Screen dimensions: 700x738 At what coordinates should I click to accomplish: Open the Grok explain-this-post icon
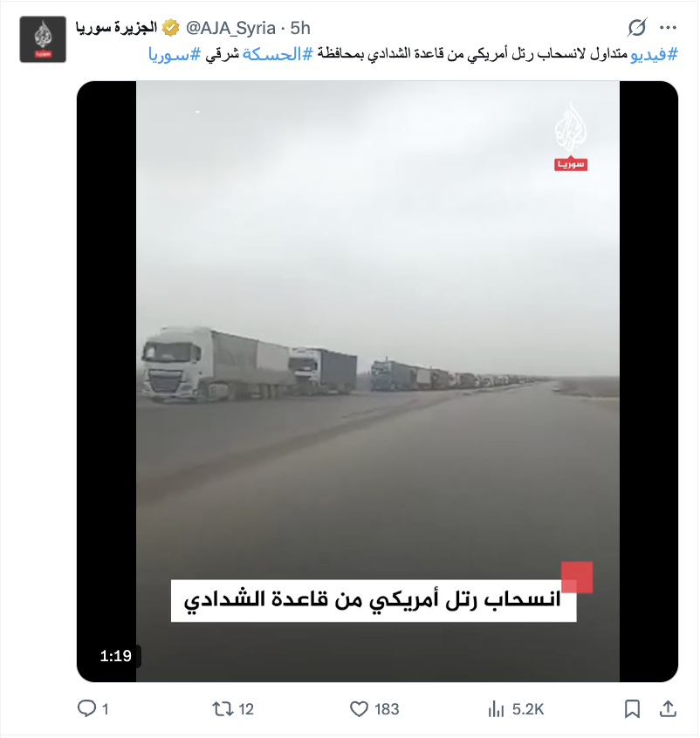pos(636,28)
